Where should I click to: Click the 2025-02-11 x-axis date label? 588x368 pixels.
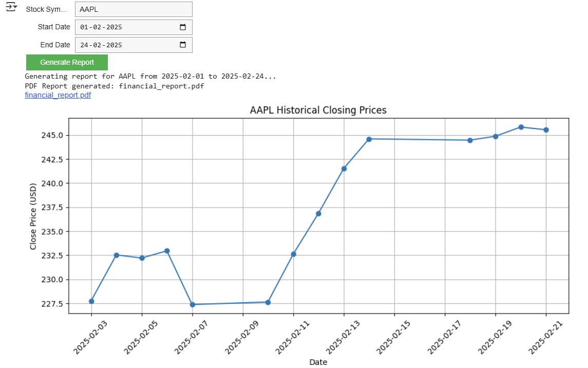coord(292,337)
